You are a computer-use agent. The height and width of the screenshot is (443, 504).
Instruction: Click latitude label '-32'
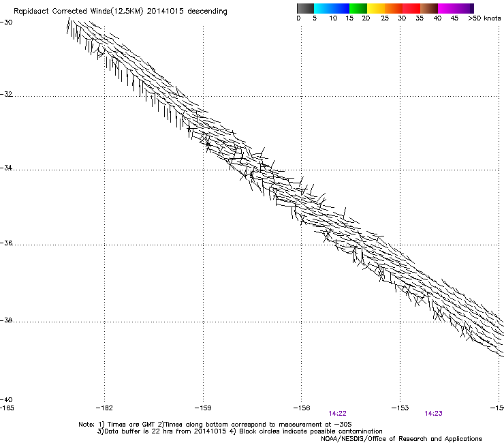tap(6, 94)
